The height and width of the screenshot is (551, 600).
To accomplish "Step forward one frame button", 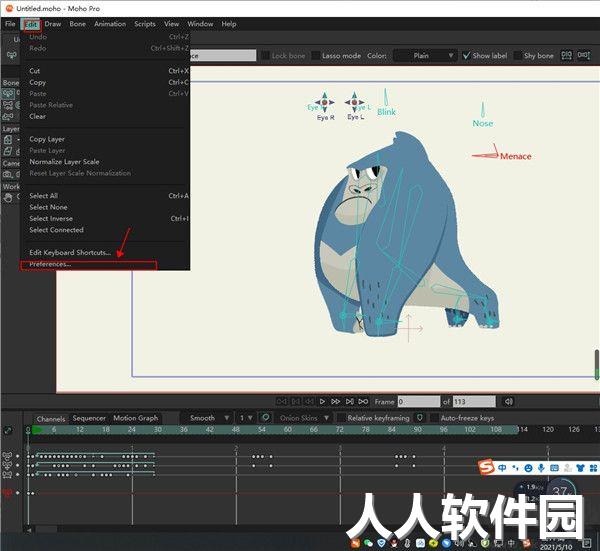I will pyautogui.click(x=336, y=401).
